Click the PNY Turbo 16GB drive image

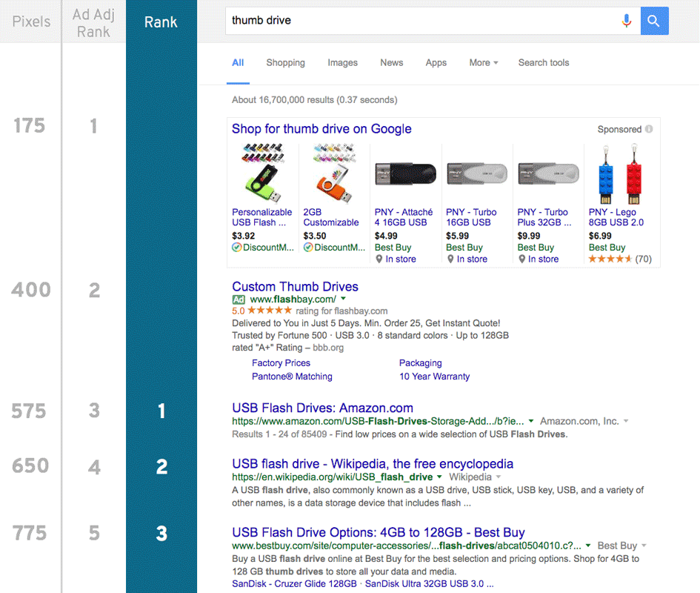(x=477, y=174)
